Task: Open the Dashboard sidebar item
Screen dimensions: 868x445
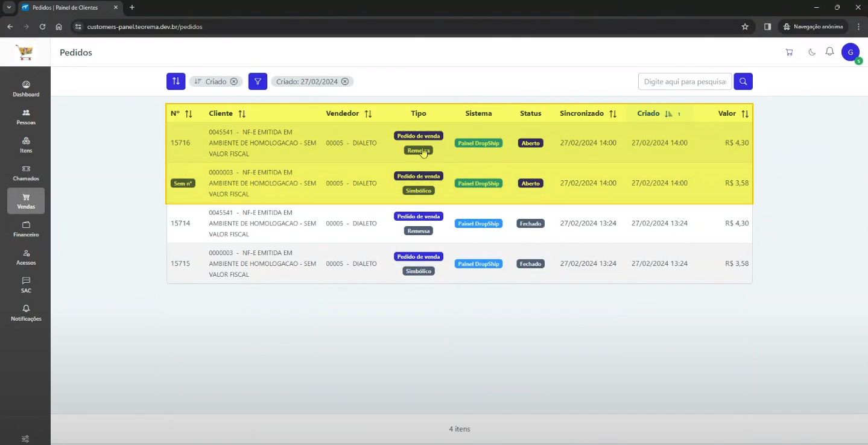Action: [x=26, y=89]
